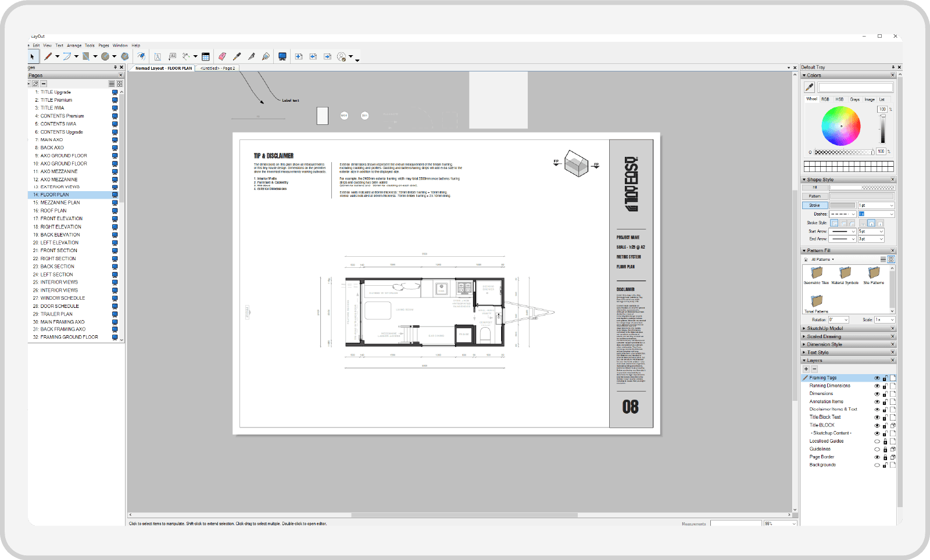Open the Tools menu
This screenshot has height=560, width=930.
pyautogui.click(x=90, y=45)
